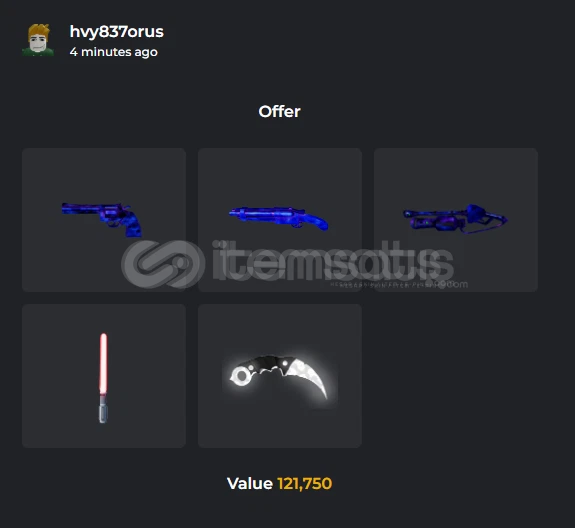Click the grip of the blue revolver
The height and width of the screenshot is (528, 575).
pos(132,226)
